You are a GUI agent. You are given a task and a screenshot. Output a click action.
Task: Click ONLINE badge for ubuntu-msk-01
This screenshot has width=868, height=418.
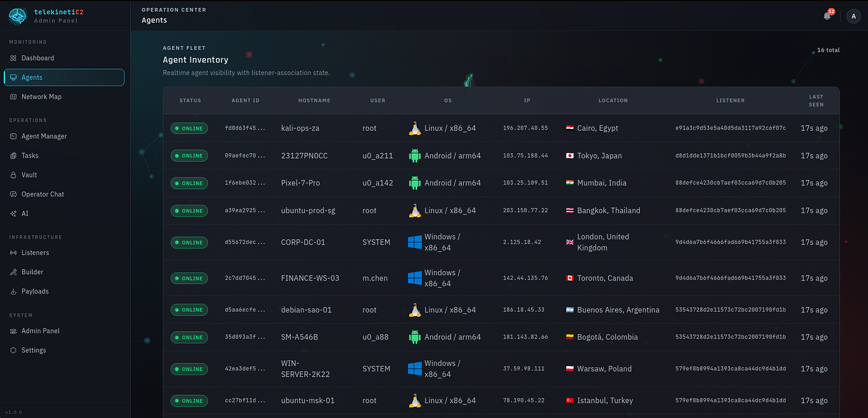tap(190, 401)
